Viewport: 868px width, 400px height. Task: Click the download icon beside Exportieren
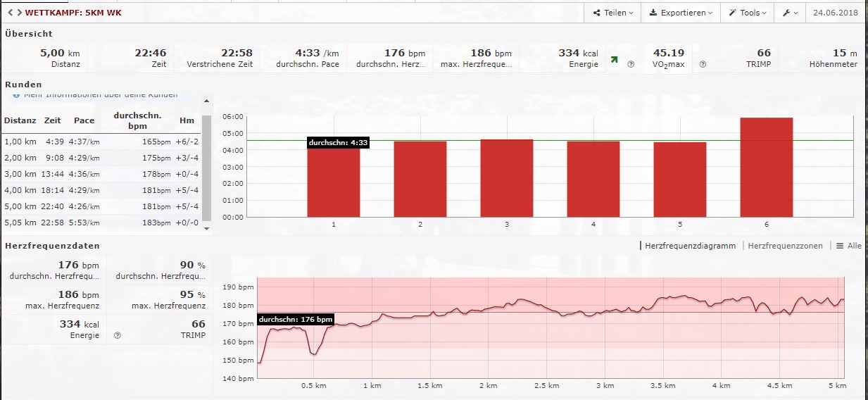click(x=653, y=13)
